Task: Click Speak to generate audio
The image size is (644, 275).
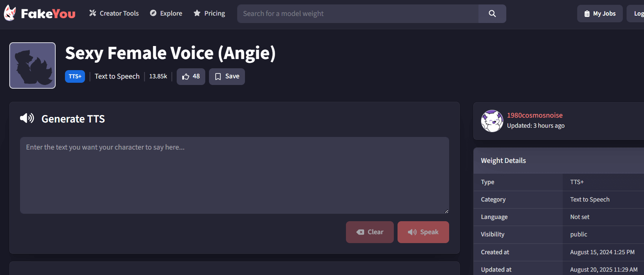Action: [x=423, y=232]
